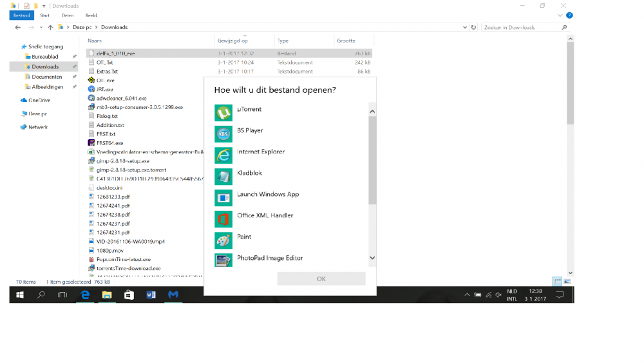The width and height of the screenshot is (644, 363).
Task: Expand the ribbon with the chevron
Action: point(560,15)
